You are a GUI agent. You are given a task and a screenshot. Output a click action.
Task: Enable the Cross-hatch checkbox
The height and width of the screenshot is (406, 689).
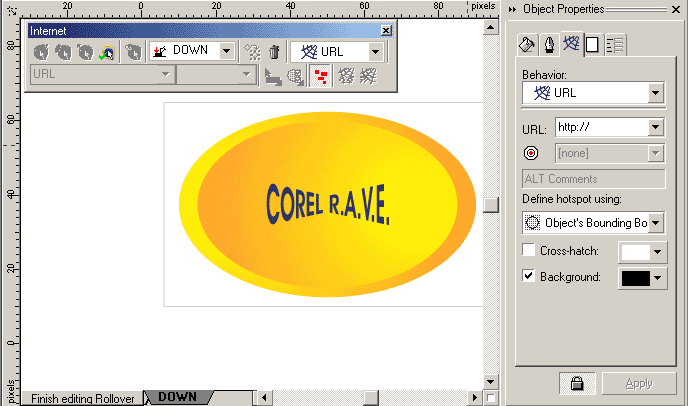529,250
